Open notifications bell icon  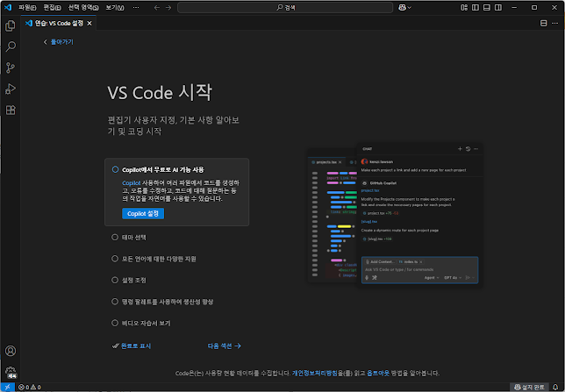(x=555, y=388)
